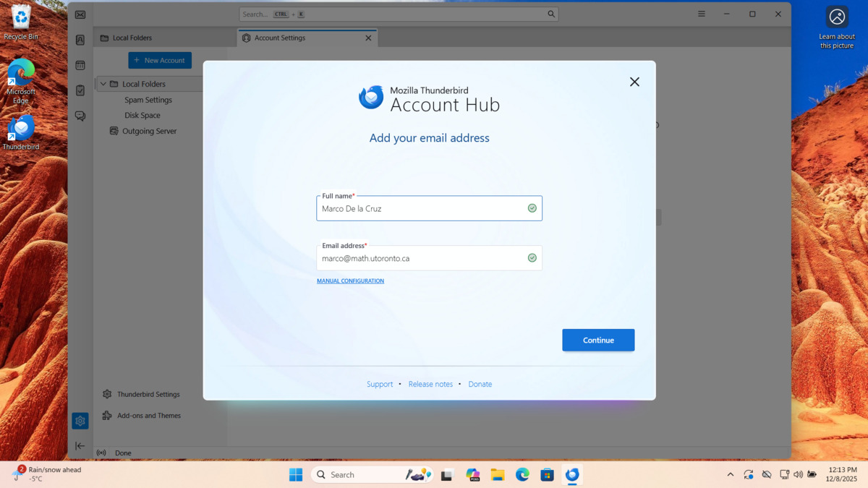Open the Mail space icon in sidebar
Image resolution: width=868 pixels, height=488 pixels.
pos(80,14)
